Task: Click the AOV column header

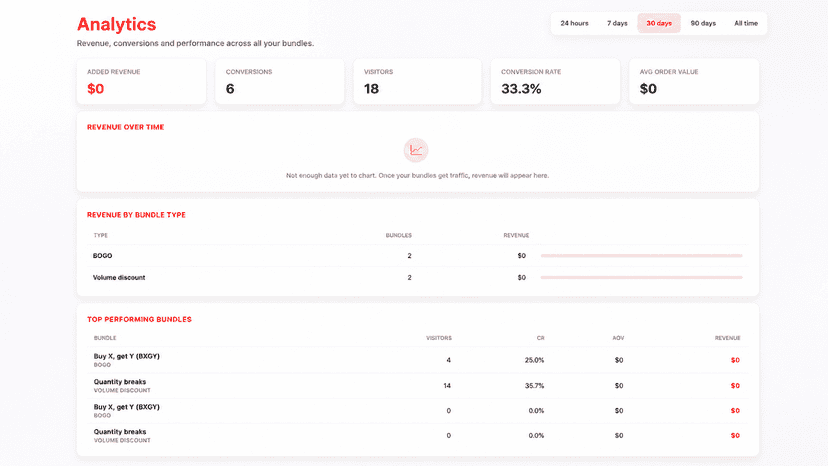Action: (x=618, y=338)
